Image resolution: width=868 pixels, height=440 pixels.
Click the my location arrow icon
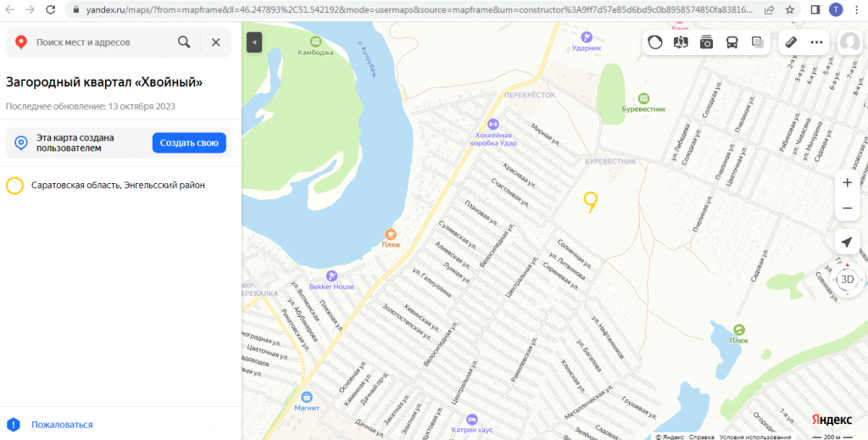pos(847,242)
